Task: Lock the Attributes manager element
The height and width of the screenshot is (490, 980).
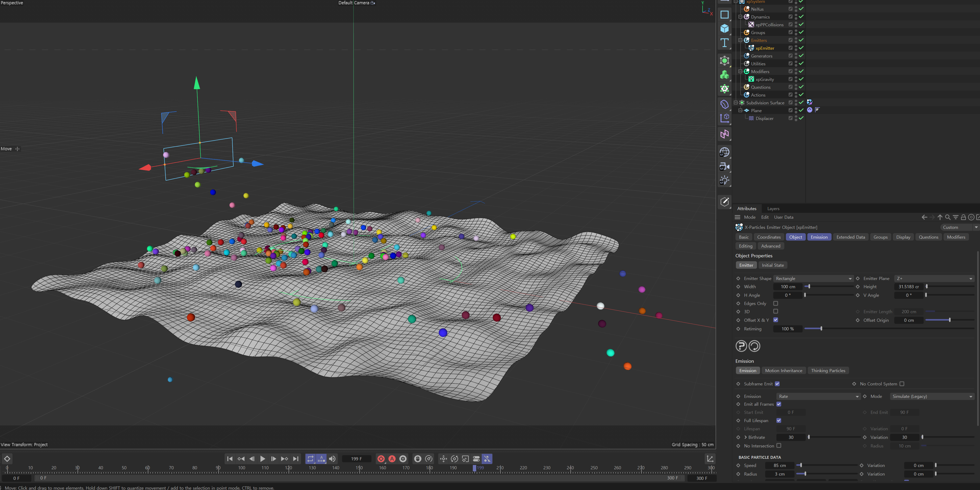Action: point(963,217)
